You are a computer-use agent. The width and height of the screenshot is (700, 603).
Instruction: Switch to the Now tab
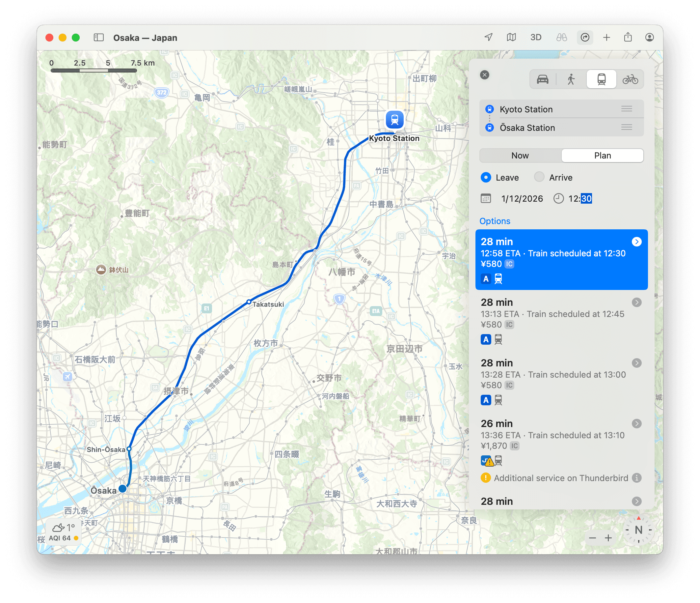[x=520, y=156]
